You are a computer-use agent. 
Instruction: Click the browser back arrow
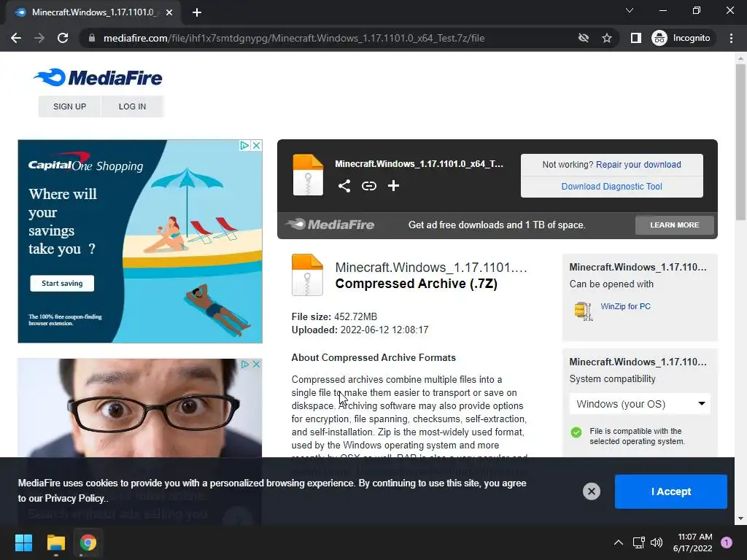click(x=16, y=38)
